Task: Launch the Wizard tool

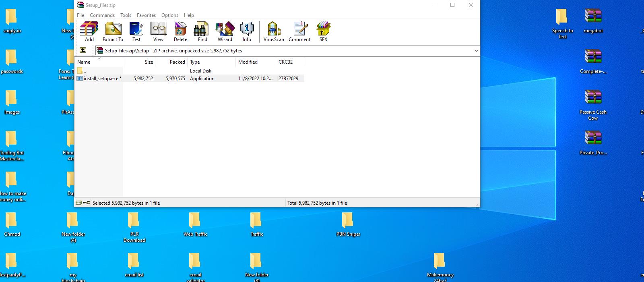Action: coord(225,31)
